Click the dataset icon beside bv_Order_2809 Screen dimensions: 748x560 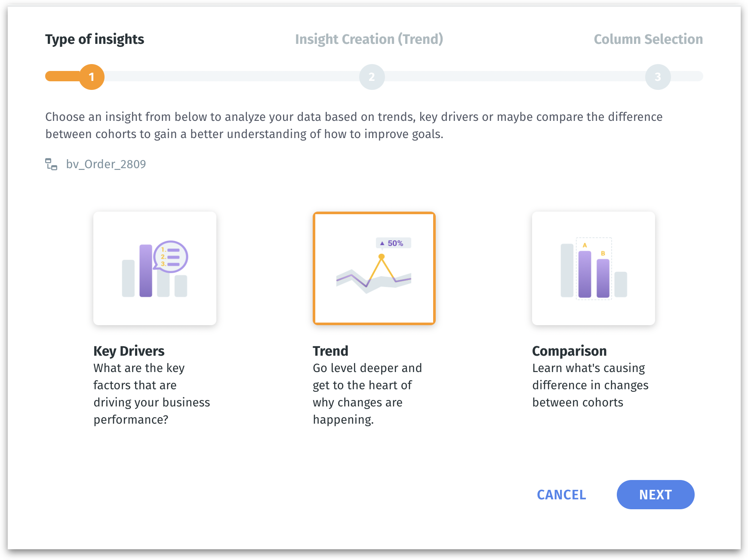tap(52, 164)
